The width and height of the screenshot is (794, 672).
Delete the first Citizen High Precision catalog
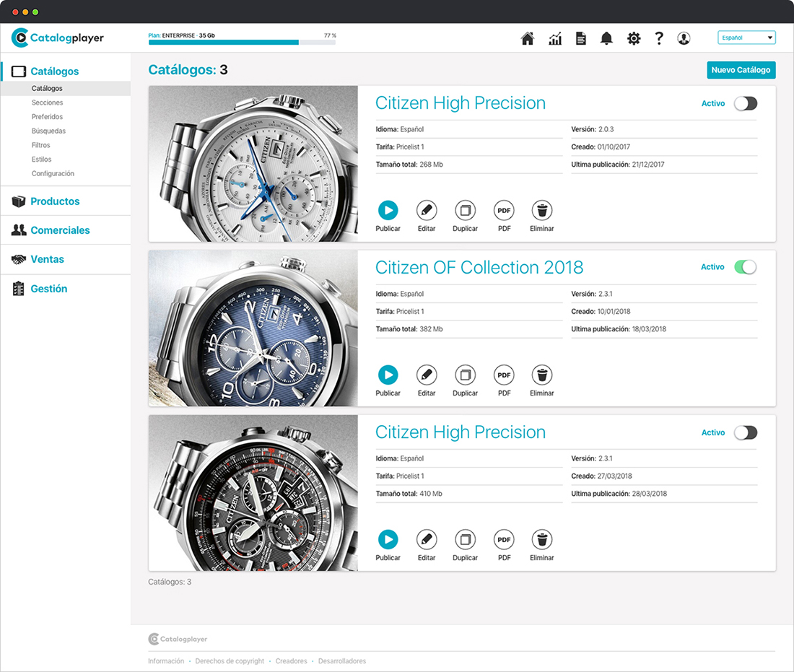[542, 210]
